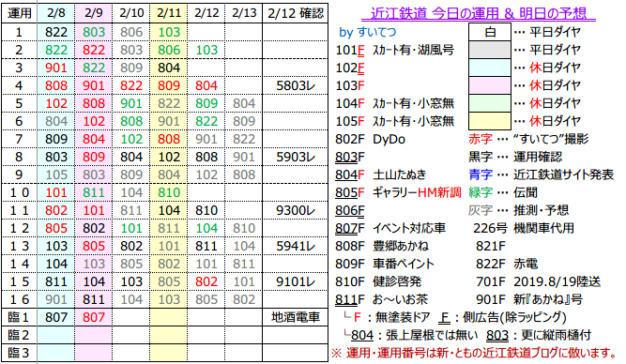Select the row label 臨3
Screen dimensions: 626x364
[x=19, y=353]
